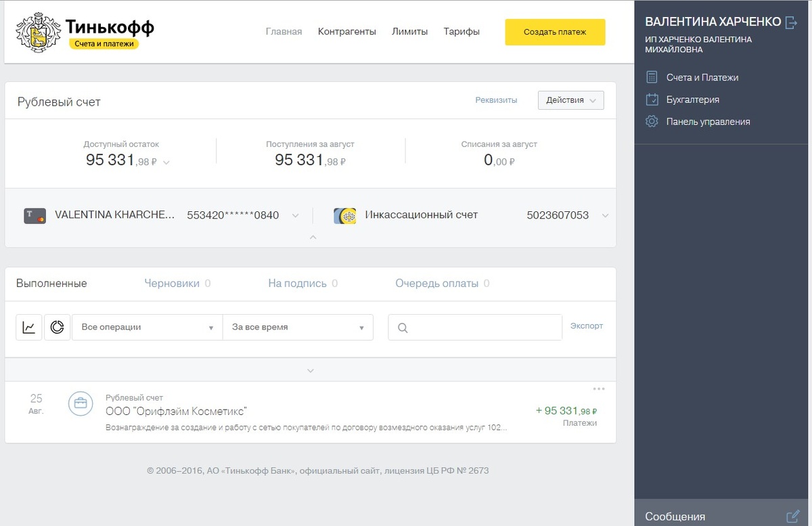Screen dimensions: 812x526
Task: Click the Mastercard card icon
Action: [x=35, y=216]
